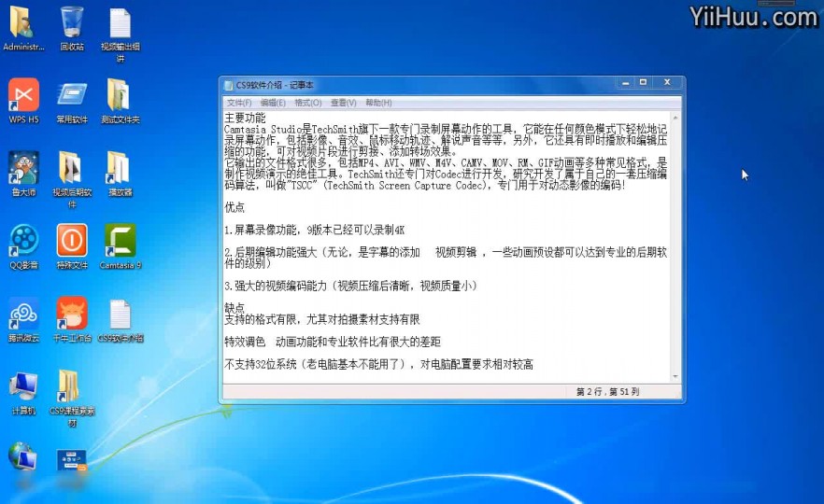824x504 pixels.
Task: Open the 格式(O) menu
Action: tap(308, 103)
